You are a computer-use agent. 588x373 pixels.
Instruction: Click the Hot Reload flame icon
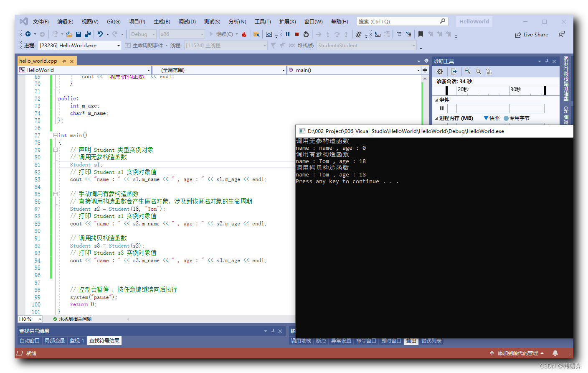pos(244,34)
